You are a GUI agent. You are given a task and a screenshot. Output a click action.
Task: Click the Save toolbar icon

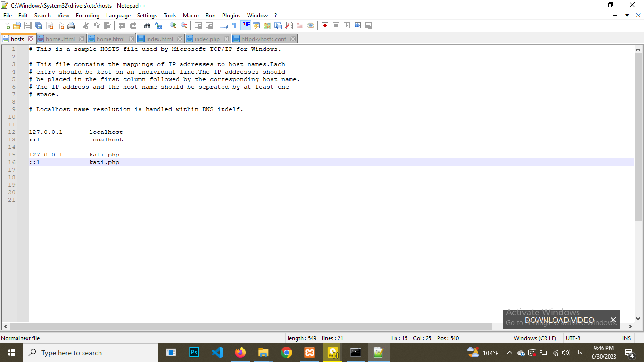[x=28, y=25]
